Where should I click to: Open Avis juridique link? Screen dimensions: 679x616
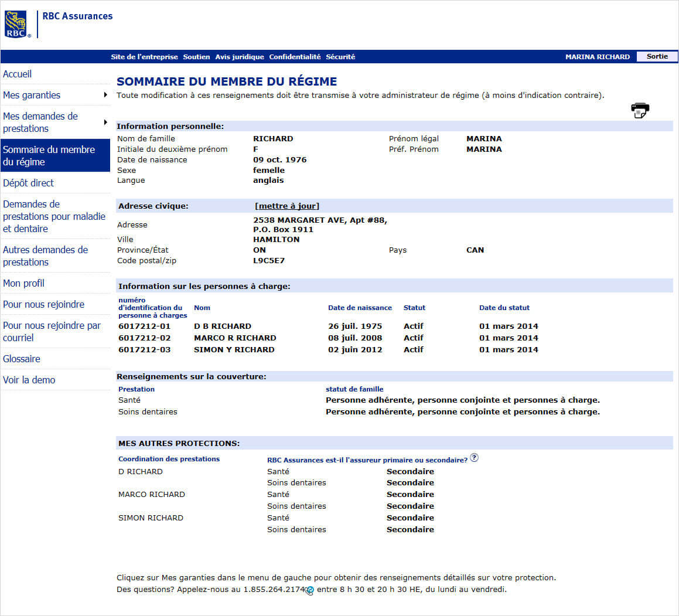click(x=240, y=57)
